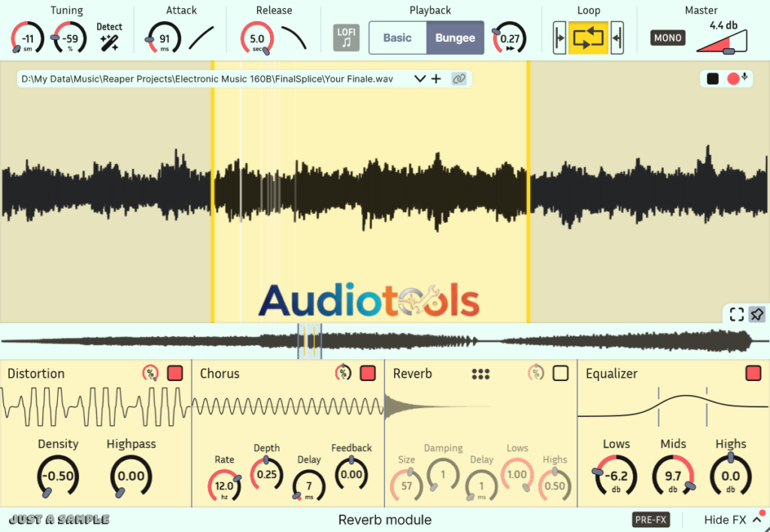Click the Chorus Delay knob
The width and height of the screenshot is (770, 532).
tap(309, 486)
